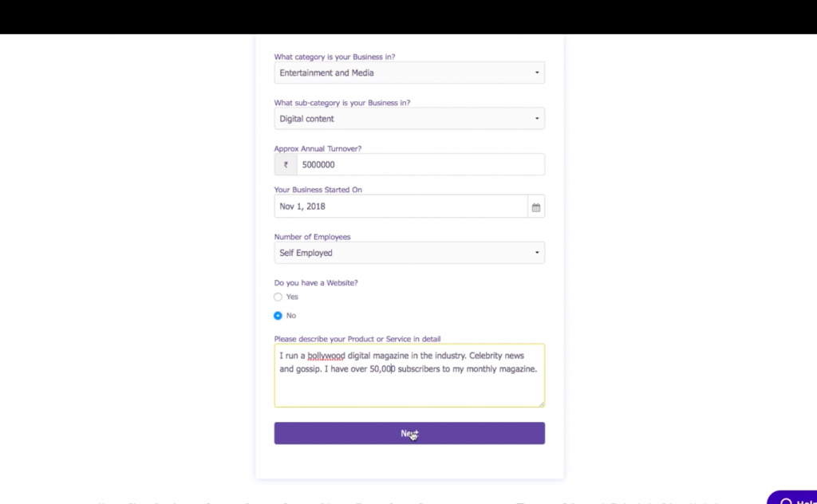The height and width of the screenshot is (504, 817).
Task: Open the Entertainment and Media category dropdown
Action: (x=409, y=73)
